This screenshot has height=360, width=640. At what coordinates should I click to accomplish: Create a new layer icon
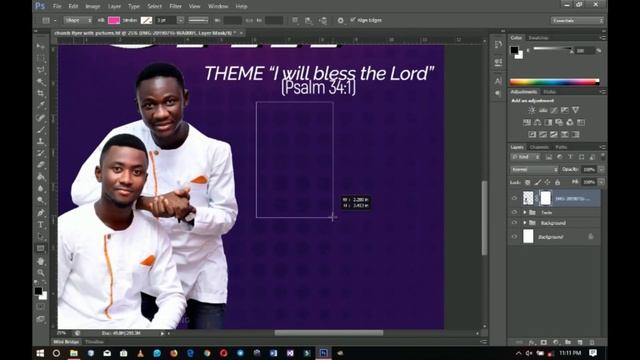tap(580, 342)
